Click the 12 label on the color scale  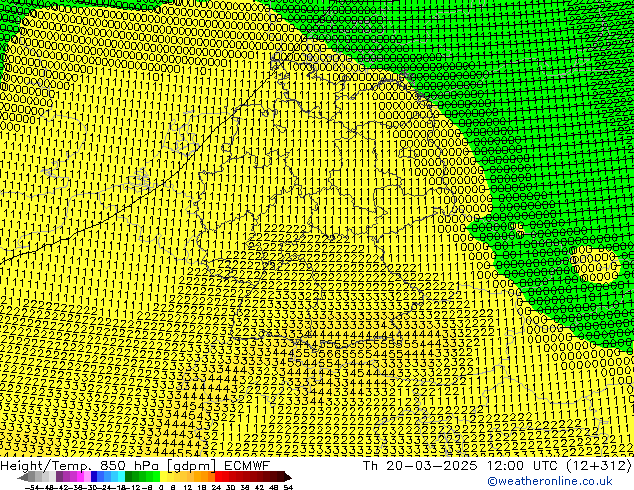[x=187, y=487]
